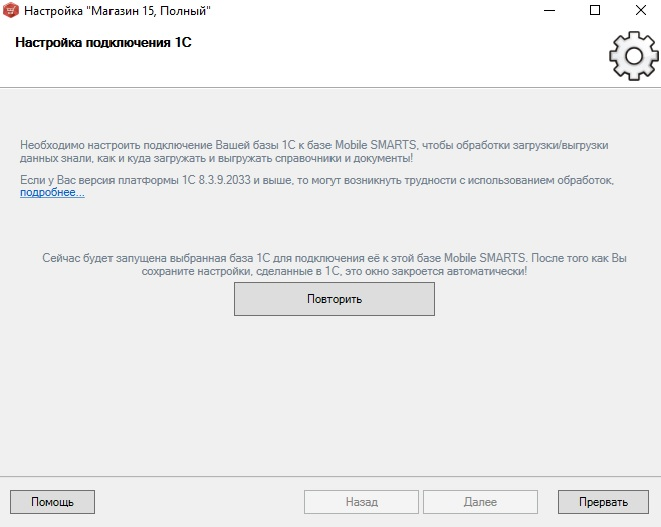
Task: Close the Настройка window
Action: coord(641,10)
